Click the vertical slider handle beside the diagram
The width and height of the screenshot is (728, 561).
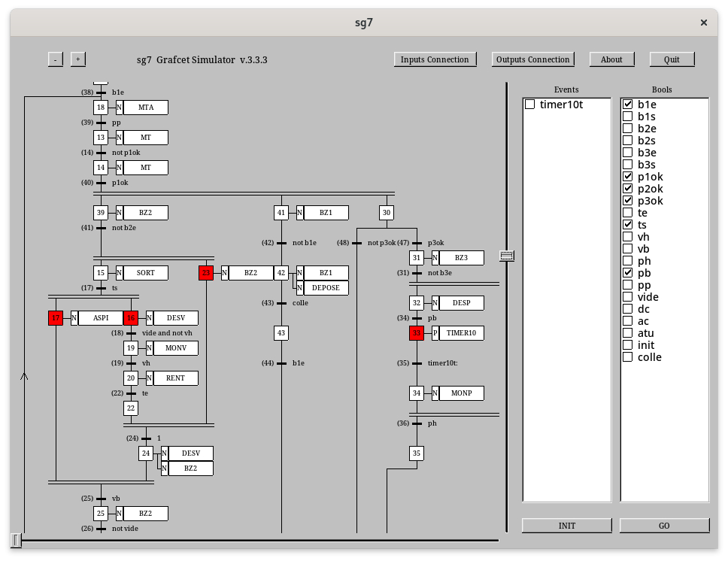(x=507, y=256)
